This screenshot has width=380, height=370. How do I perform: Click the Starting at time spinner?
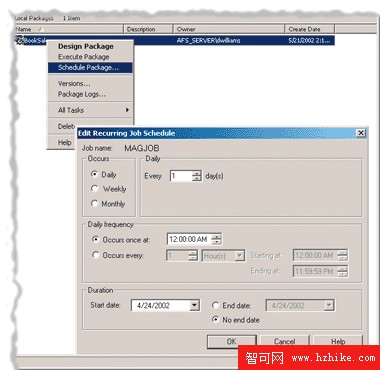coord(342,255)
